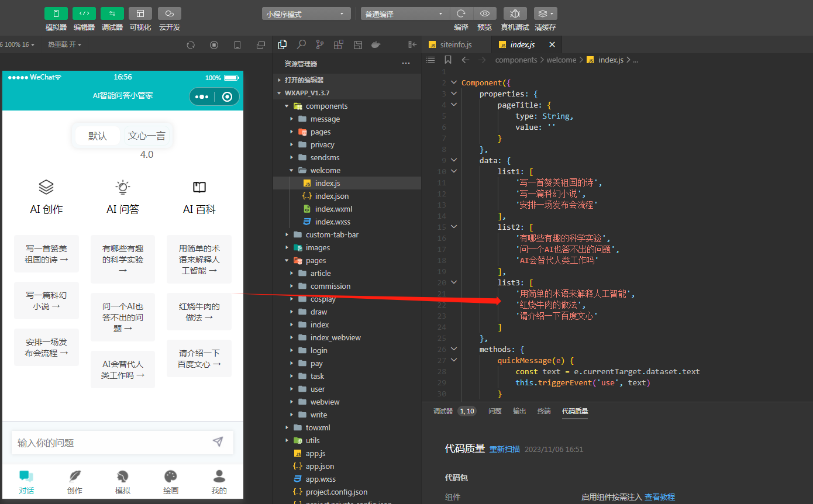Click the preview eye icon
This screenshot has width=813, height=504.
coord(485,13)
